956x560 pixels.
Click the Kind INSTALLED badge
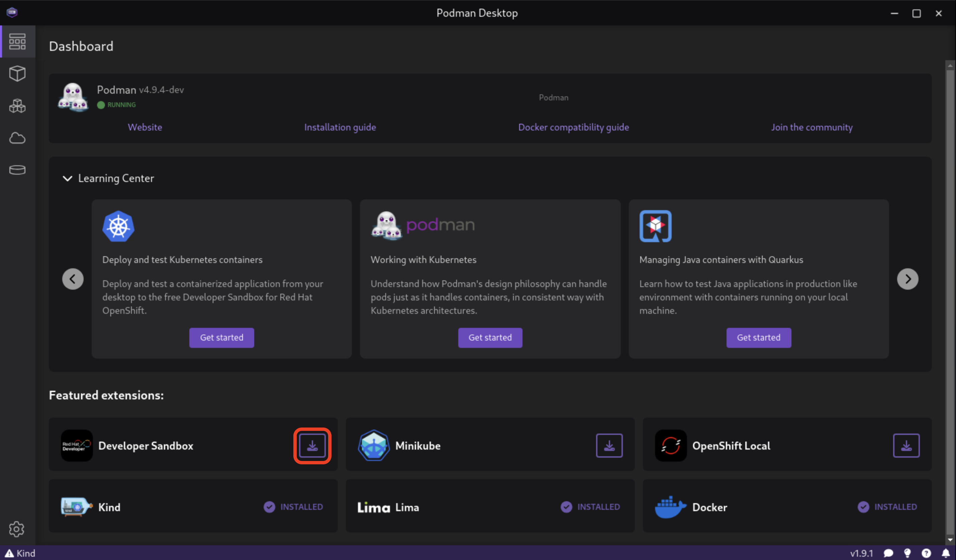[x=293, y=507]
